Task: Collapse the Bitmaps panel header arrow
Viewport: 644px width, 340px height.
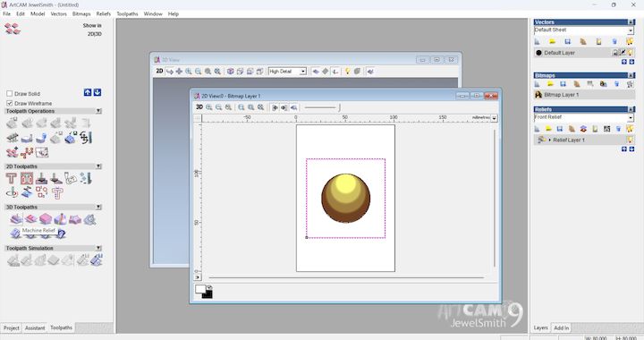Action: coord(631,75)
